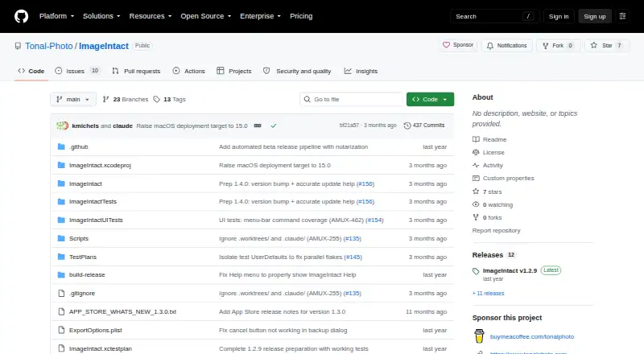
Task: Click the eye icon next to 0 watching
Action: [476, 204]
